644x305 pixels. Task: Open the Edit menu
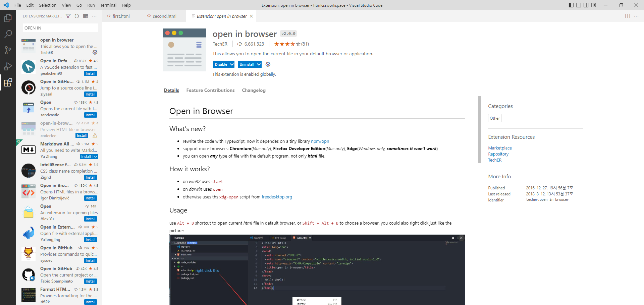(x=30, y=5)
